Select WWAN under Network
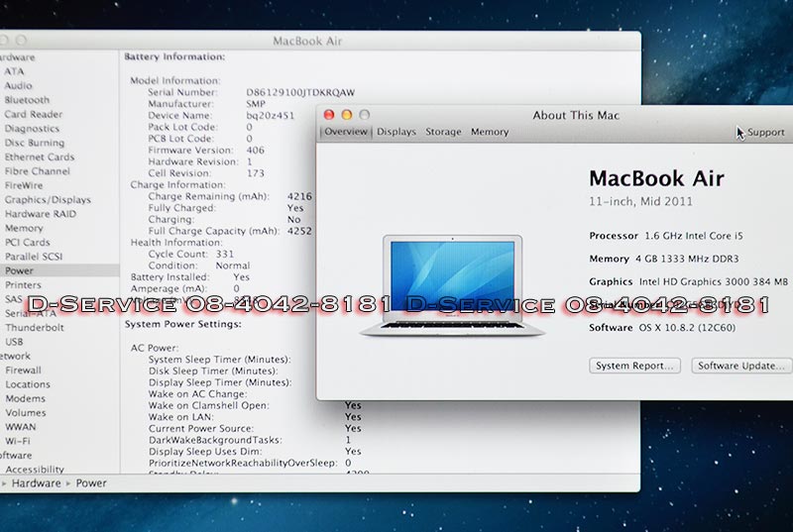The height and width of the screenshot is (532, 793). (20, 427)
